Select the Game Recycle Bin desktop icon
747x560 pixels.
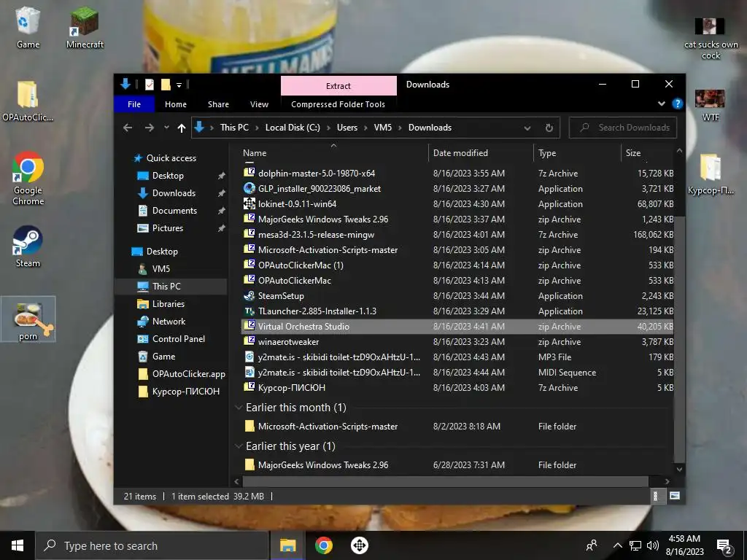[28, 28]
